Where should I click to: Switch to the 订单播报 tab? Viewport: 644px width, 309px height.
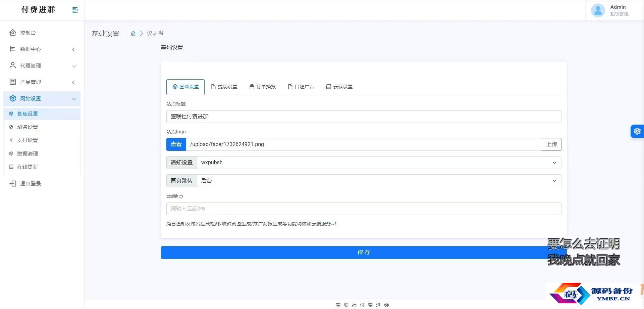coord(263,87)
